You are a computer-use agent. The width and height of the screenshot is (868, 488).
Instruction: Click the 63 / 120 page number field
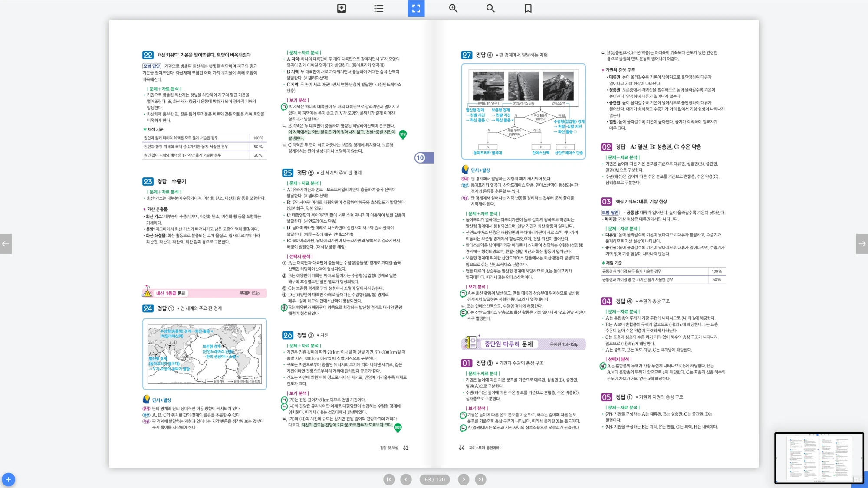(434, 479)
